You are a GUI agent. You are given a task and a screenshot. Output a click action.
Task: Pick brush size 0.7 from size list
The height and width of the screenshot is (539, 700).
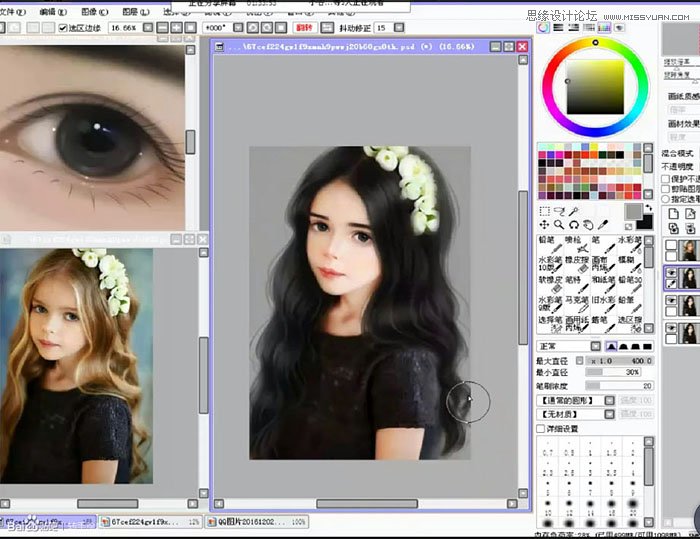547,449
